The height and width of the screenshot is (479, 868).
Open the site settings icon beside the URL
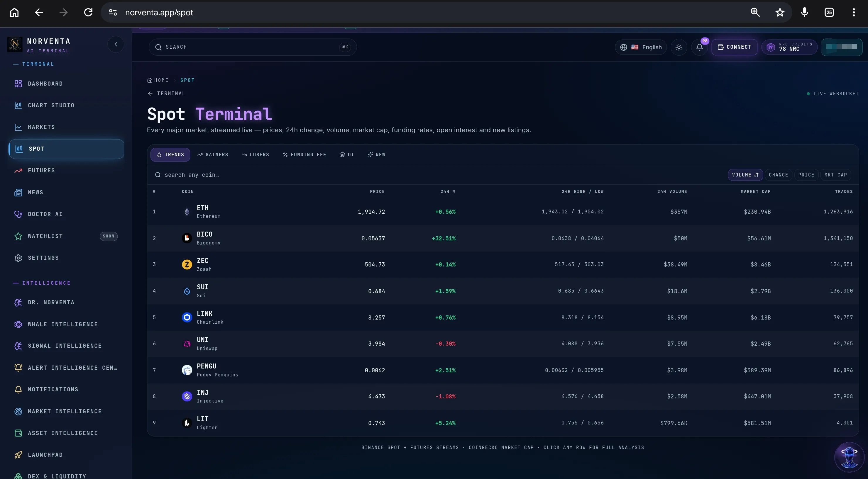coord(113,12)
